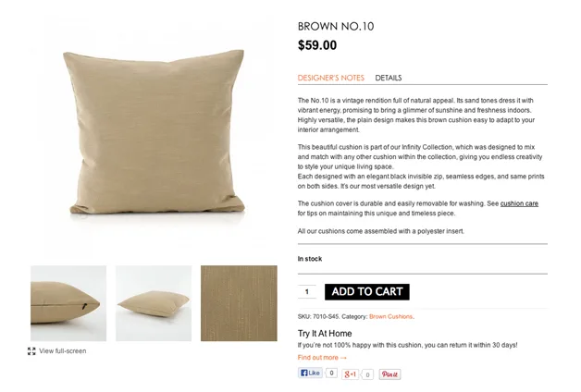The image size is (581, 392).
Task: Click the Try It At Home heading
Action: point(325,334)
